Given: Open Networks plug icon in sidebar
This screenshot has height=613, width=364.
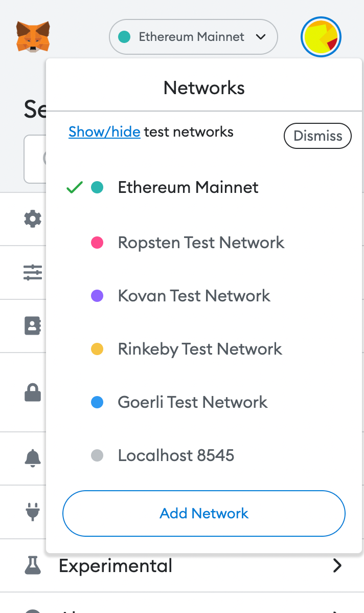Looking at the screenshot, I should 33,512.
